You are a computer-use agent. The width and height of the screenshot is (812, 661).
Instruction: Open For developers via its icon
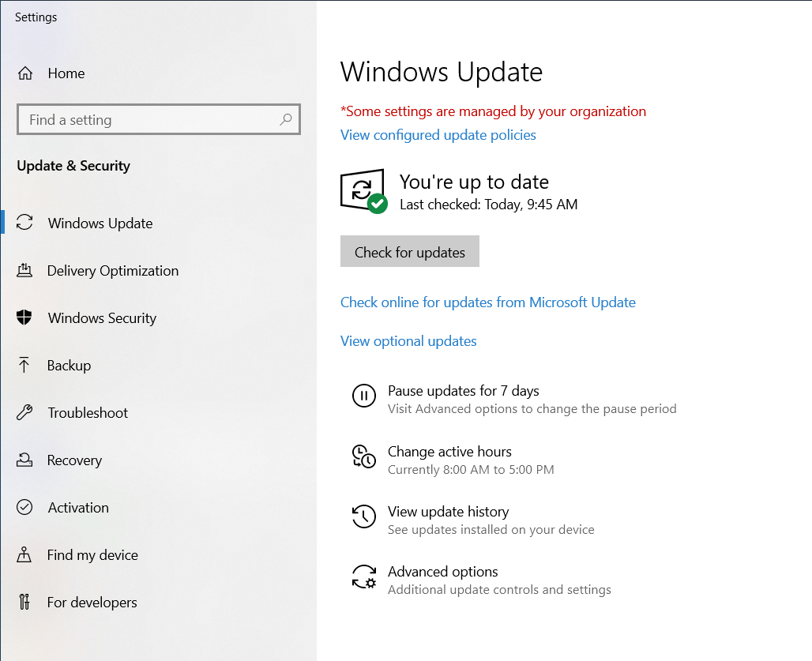pyautogui.click(x=24, y=602)
